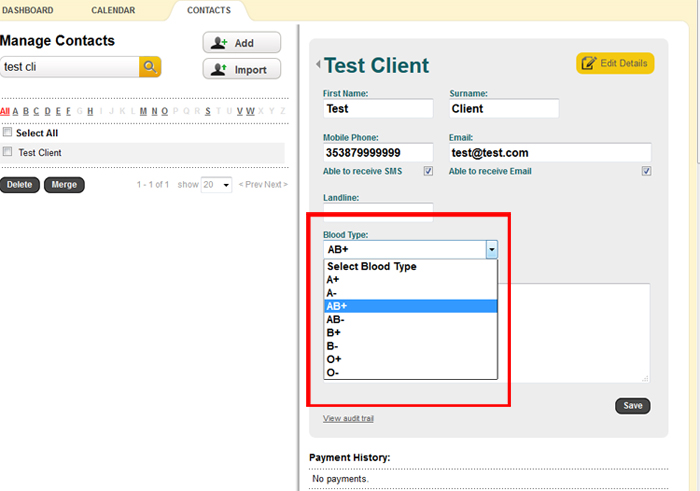Choose O+ blood type option

tap(410, 359)
